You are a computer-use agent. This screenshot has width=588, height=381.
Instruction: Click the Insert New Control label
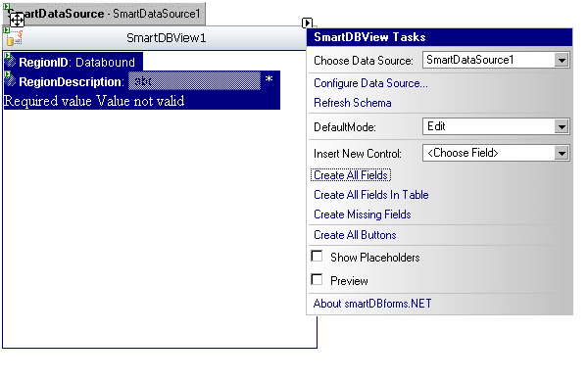[x=358, y=154]
